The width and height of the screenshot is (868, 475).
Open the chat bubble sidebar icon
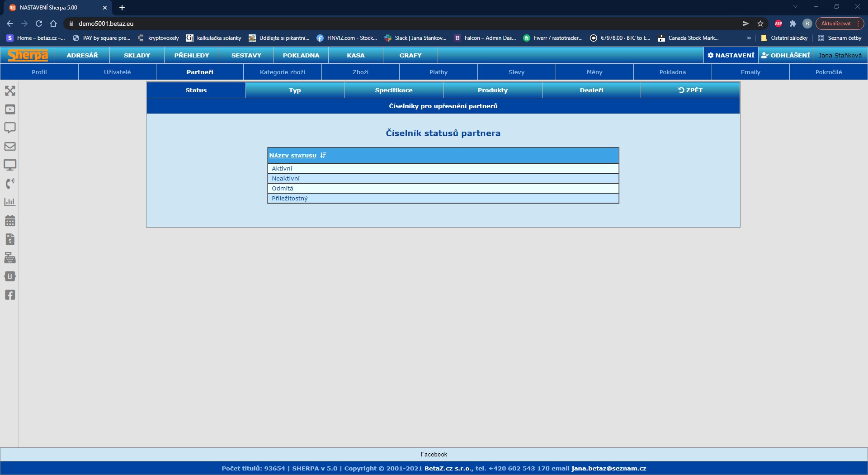point(10,128)
